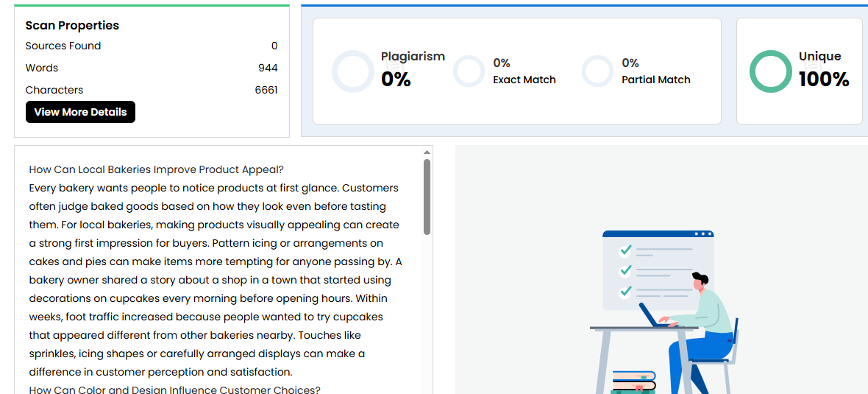
Task: Click the middle checkmark in the illustration
Action: coord(626,270)
